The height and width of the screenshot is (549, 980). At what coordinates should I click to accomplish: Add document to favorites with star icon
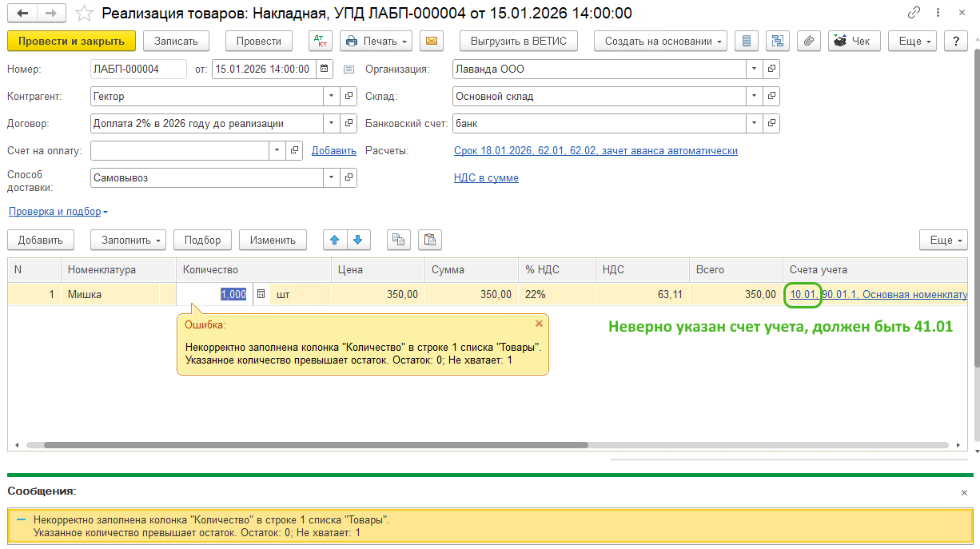click(x=82, y=13)
